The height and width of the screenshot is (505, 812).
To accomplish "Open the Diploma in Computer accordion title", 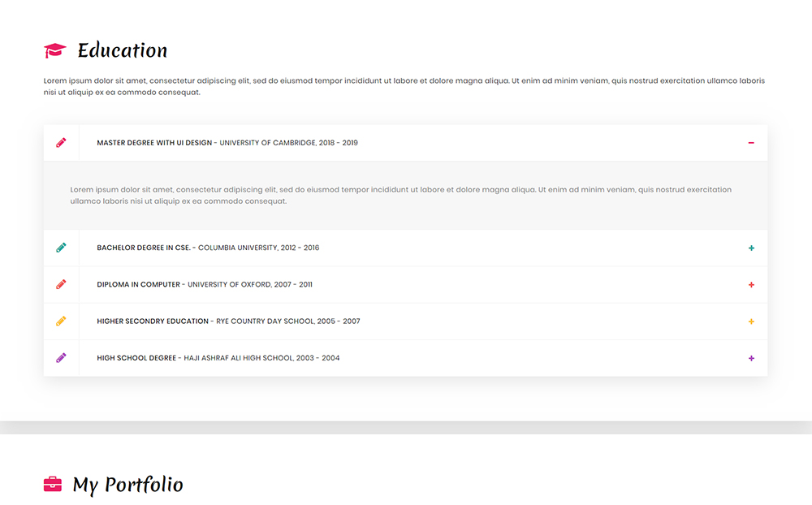I will tap(204, 285).
